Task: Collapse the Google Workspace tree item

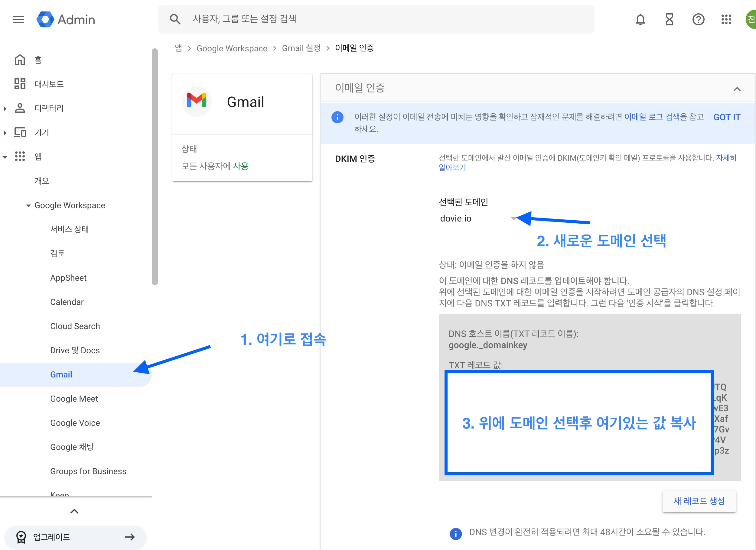Action: [x=28, y=205]
